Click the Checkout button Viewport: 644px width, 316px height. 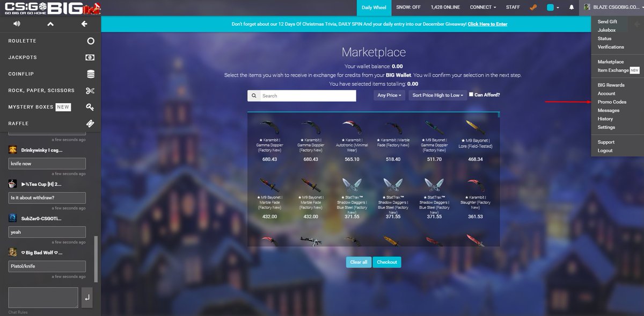[x=387, y=262]
